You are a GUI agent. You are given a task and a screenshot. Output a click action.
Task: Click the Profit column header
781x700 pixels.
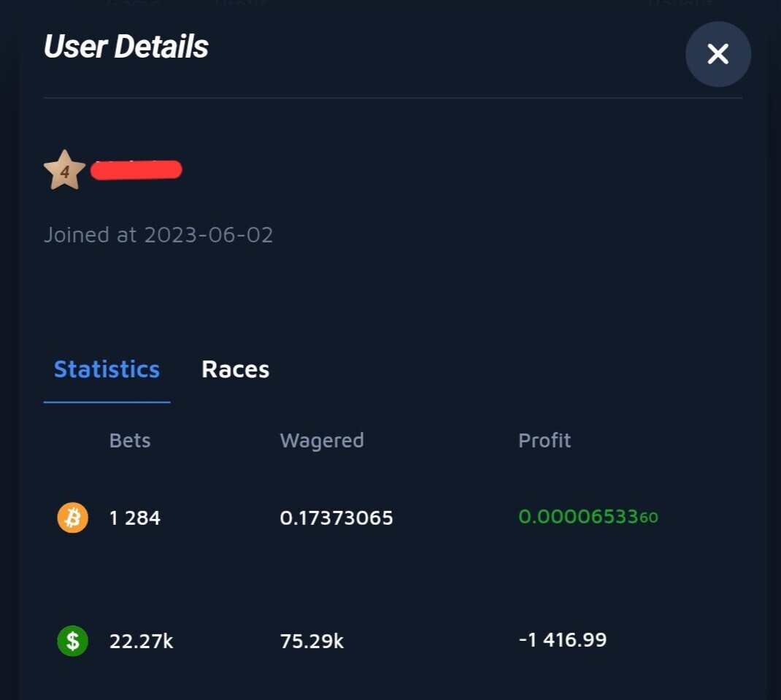(x=545, y=440)
